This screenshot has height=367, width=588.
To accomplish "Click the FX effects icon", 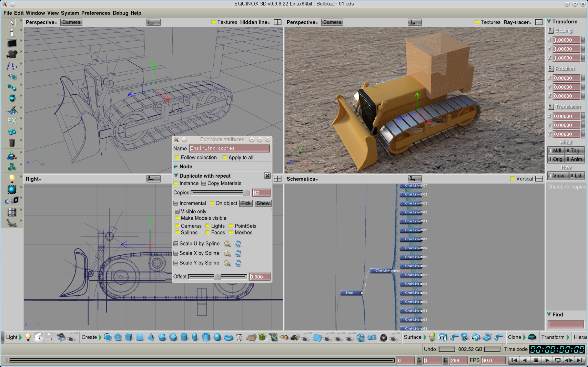I will (12, 121).
